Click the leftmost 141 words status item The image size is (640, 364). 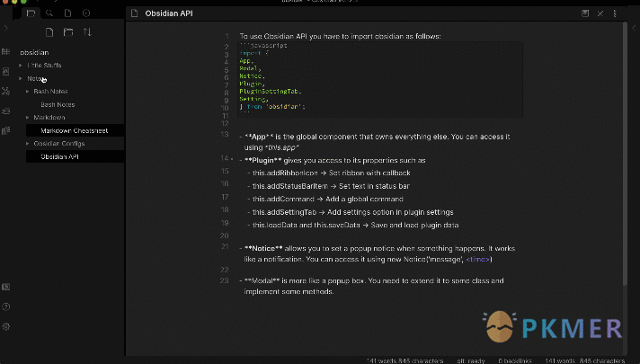coord(404,360)
